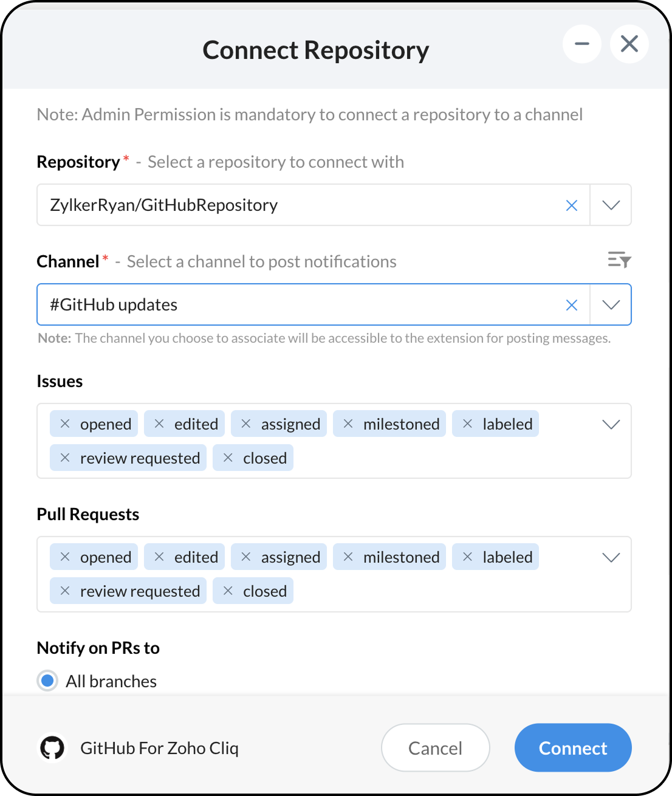Expand the Repository dropdown
672x796 pixels.
tap(611, 205)
